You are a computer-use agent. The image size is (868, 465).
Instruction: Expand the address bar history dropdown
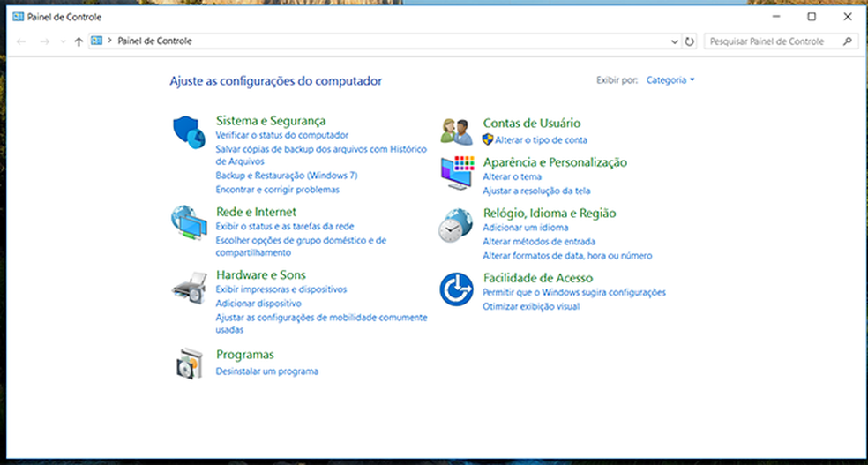675,41
